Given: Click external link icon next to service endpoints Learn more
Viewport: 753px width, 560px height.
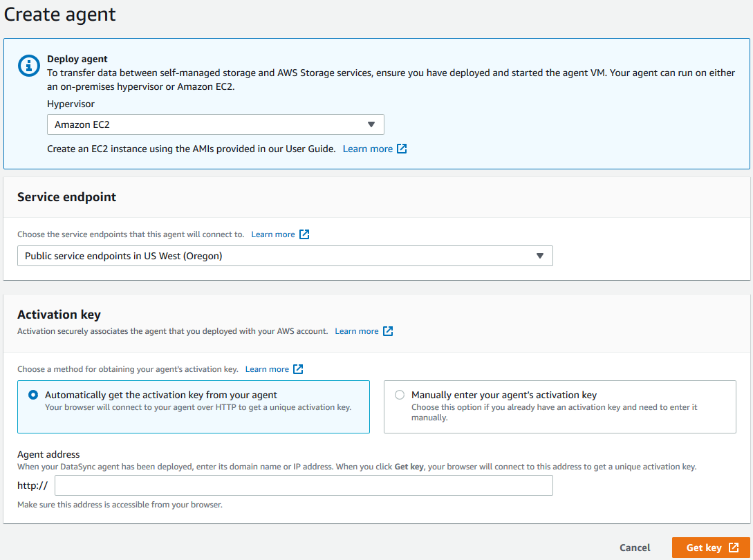Looking at the screenshot, I should [x=304, y=234].
